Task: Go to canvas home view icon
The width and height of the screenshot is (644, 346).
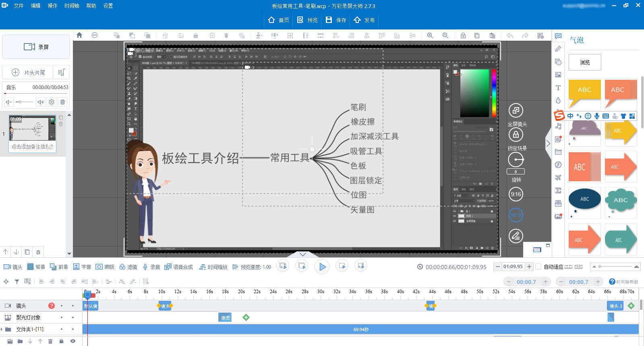Action: (79, 35)
